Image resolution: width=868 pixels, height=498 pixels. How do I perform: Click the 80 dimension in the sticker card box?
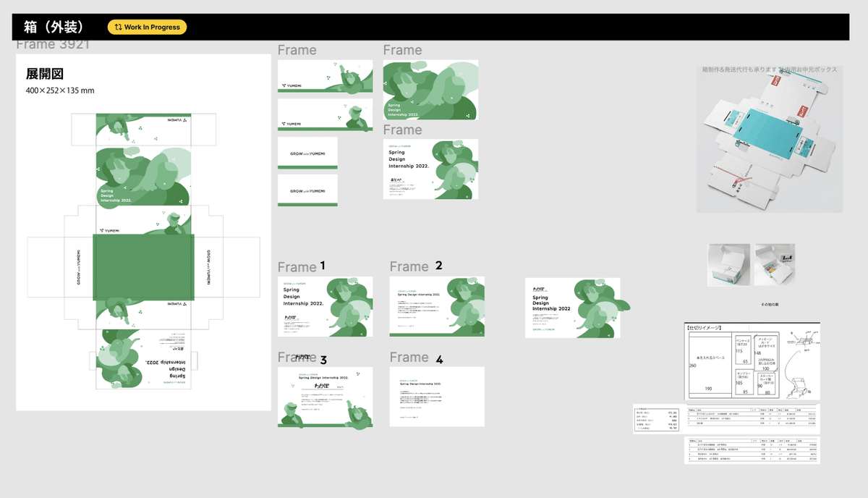coord(767,392)
